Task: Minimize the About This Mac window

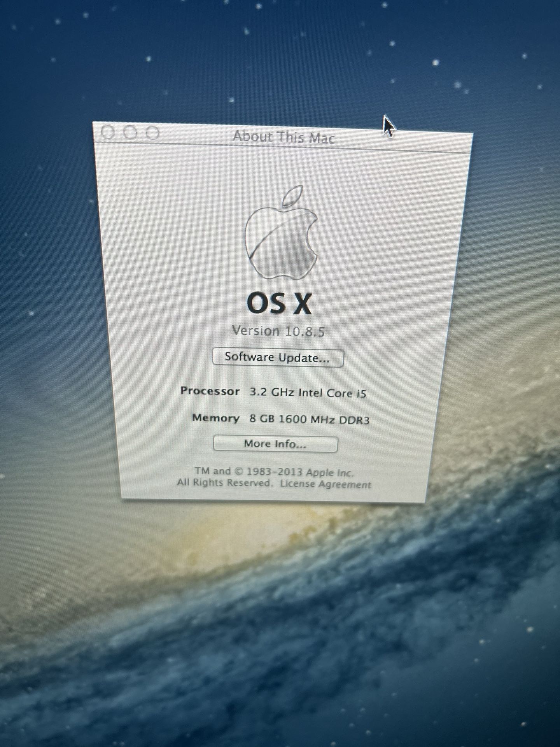Action: pyautogui.click(x=131, y=133)
